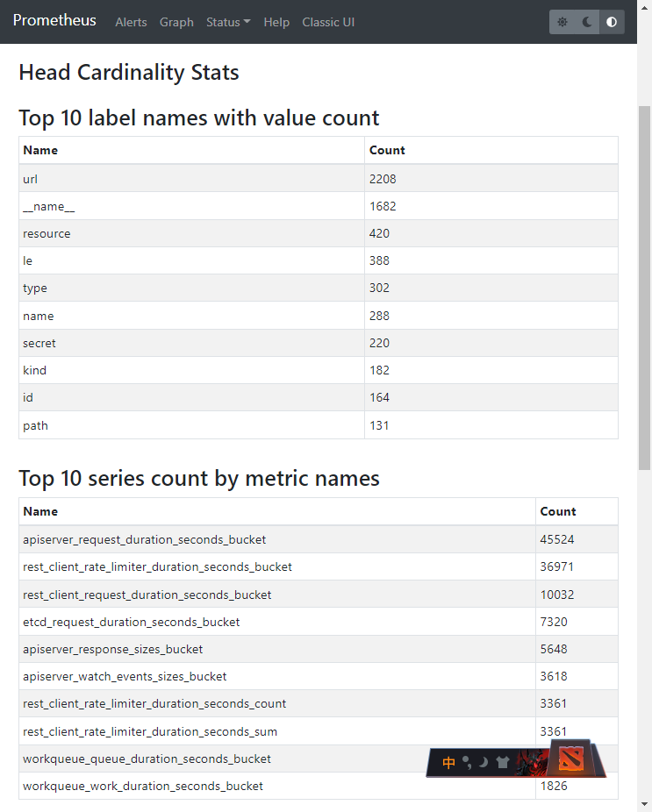Click the red demon character image
The image size is (652, 812).
(x=532, y=761)
